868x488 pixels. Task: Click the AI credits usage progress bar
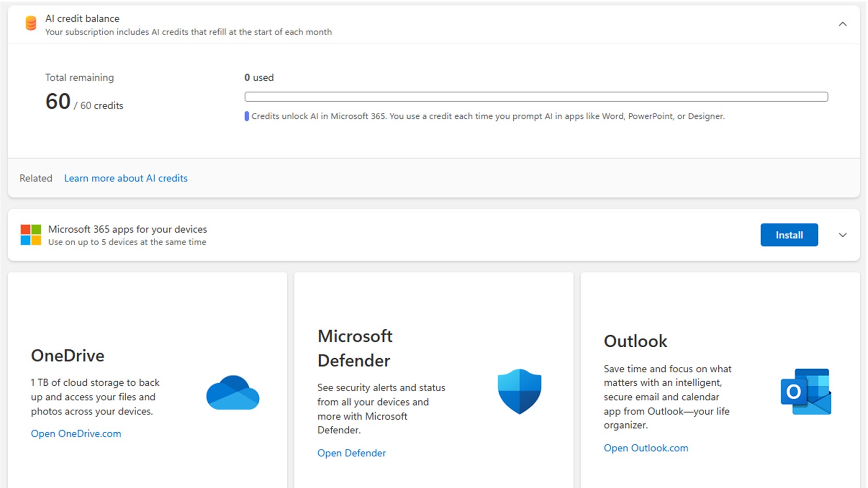(536, 97)
